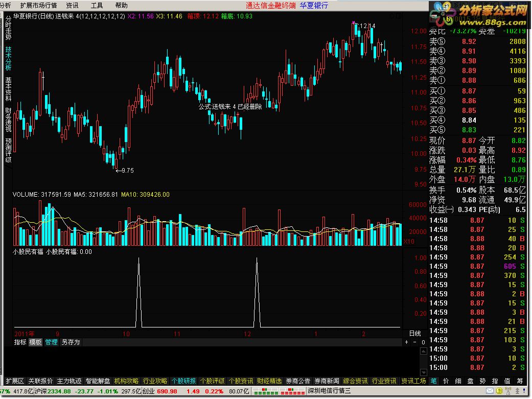Click the 华夏银行 title link at top
This screenshot has width=532, height=399.
click(x=314, y=6)
